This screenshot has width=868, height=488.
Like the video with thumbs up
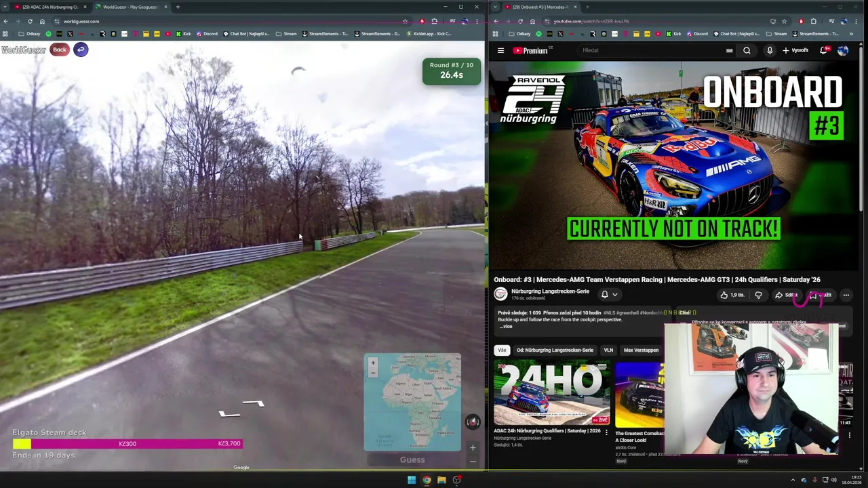point(732,295)
